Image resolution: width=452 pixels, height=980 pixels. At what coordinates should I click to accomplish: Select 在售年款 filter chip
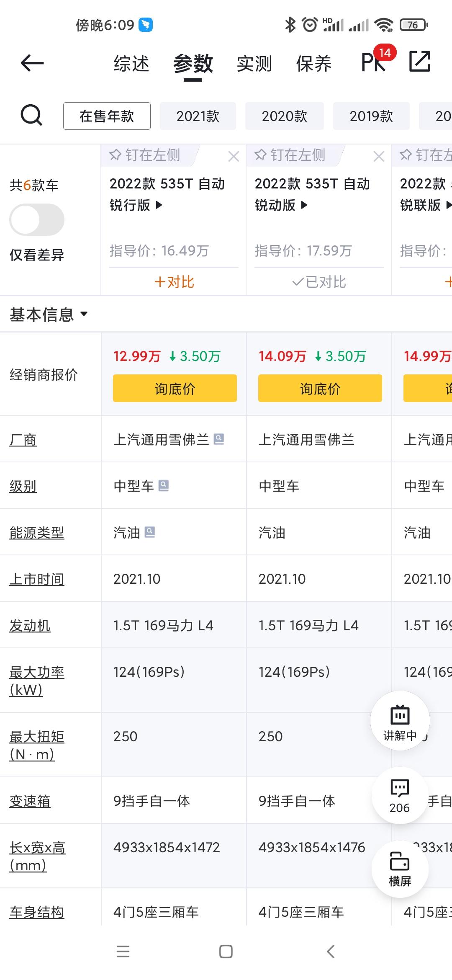click(107, 116)
